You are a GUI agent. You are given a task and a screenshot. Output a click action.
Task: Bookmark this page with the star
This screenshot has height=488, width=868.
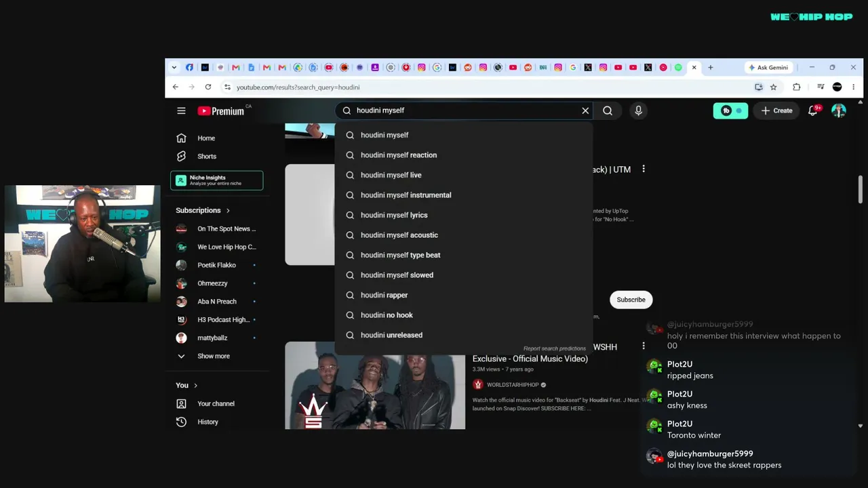coord(774,87)
